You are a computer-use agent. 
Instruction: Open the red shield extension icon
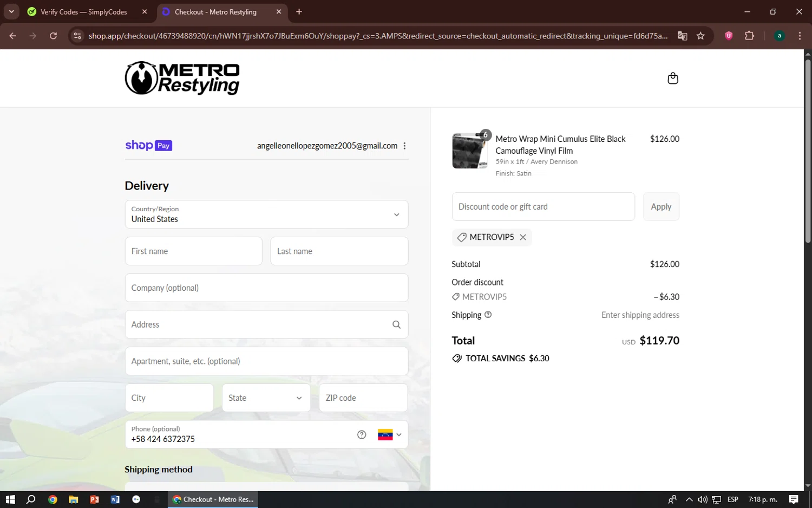coord(729,36)
